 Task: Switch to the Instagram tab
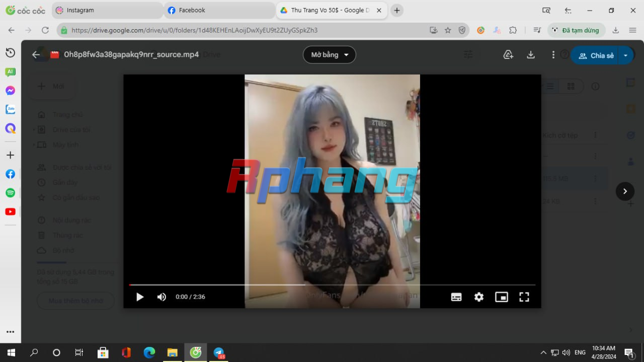pos(108,10)
